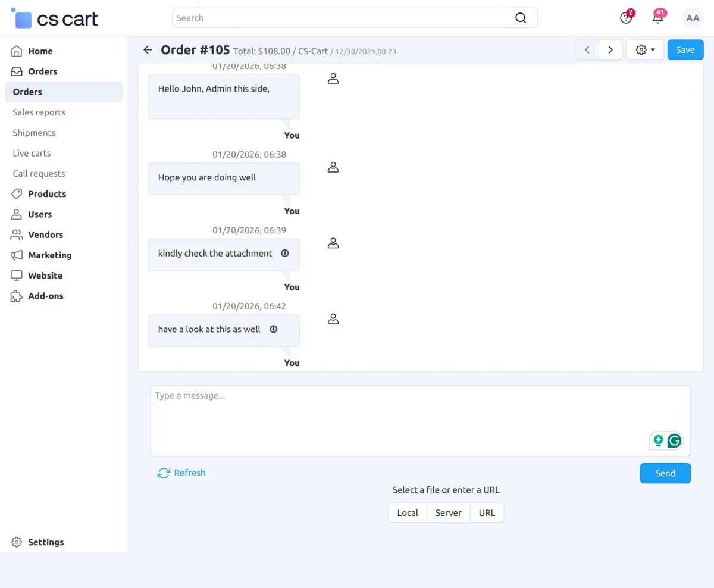Expand the Marketing sidebar section
Image resolution: width=714 pixels, height=588 pixels.
[49, 255]
